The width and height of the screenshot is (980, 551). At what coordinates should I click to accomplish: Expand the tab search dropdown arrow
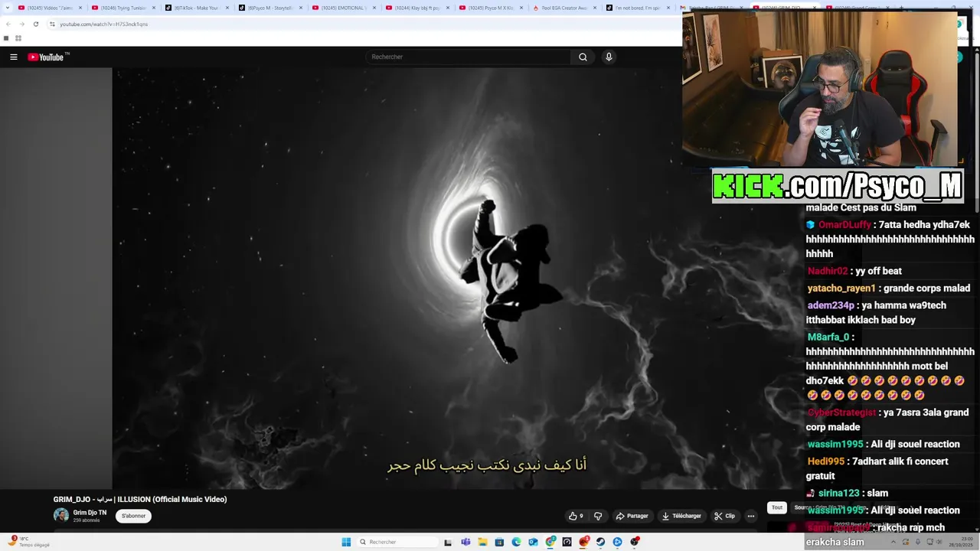(x=8, y=8)
